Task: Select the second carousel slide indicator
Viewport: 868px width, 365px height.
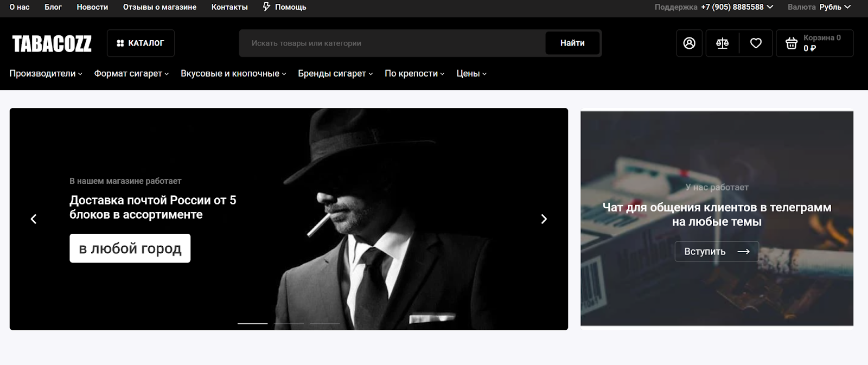Action: tap(289, 324)
